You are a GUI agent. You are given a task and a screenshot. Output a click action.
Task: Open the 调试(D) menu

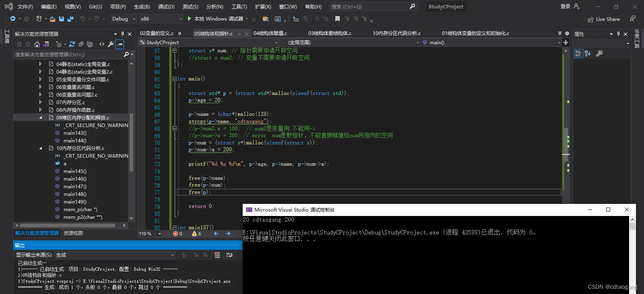166,6
